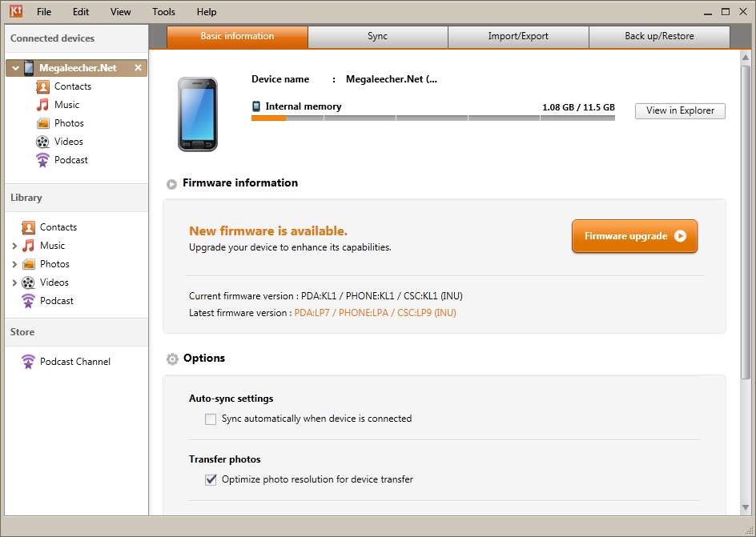Click the Options gear icon
The width and height of the screenshot is (756, 537).
(172, 359)
